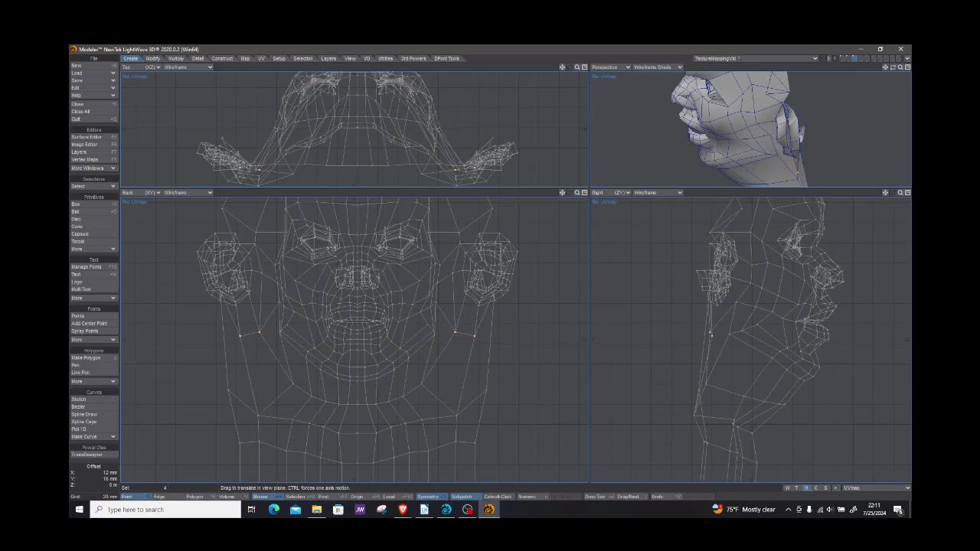Click the zoom magnifier of the Back viewport
Viewport: 980px width, 551px height.
(x=577, y=193)
